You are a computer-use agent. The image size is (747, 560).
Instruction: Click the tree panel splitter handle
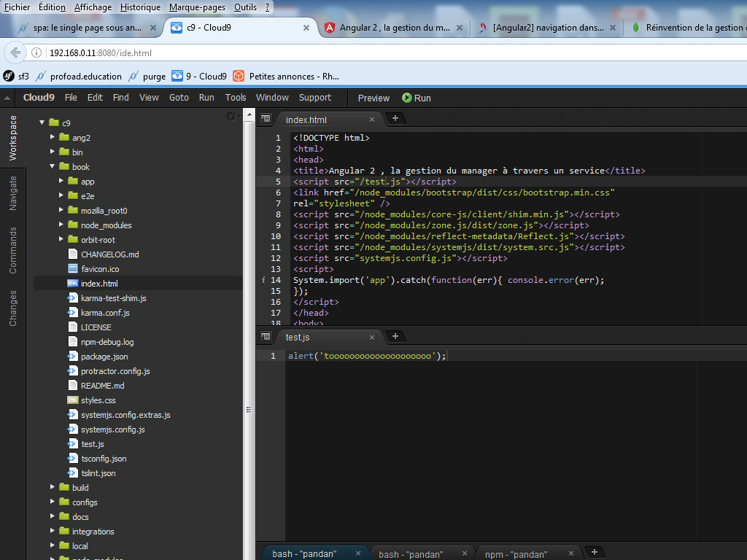click(249, 410)
